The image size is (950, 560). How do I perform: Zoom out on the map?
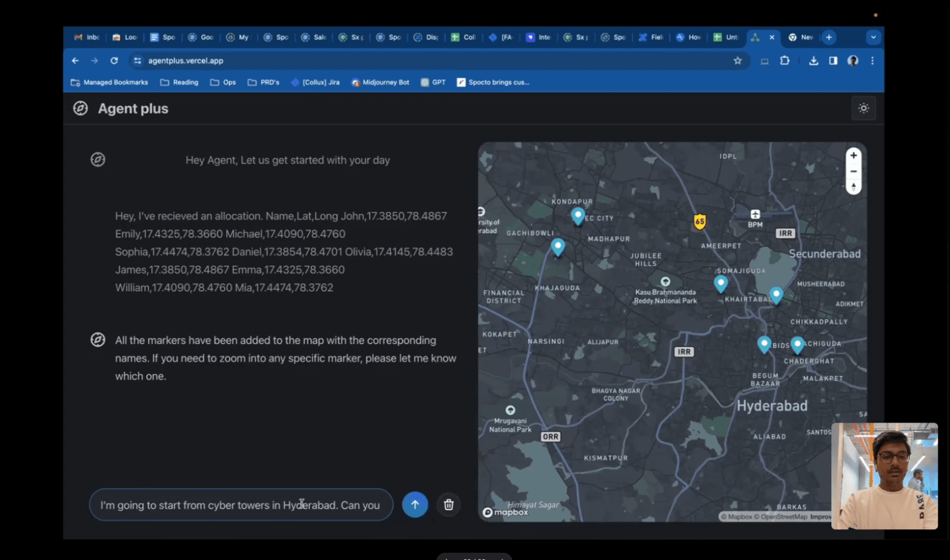(854, 171)
